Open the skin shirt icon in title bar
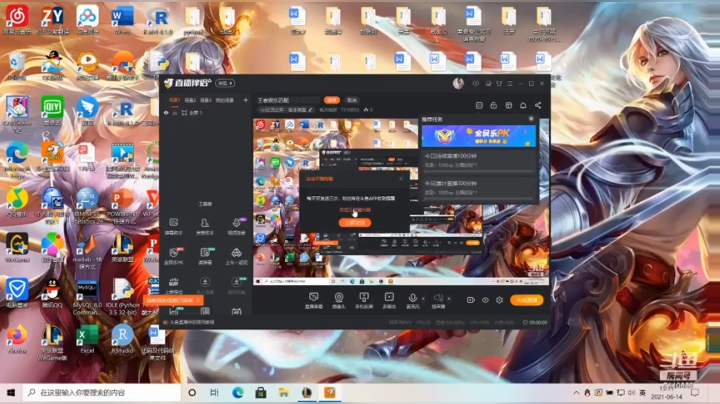The height and width of the screenshot is (404, 720). coord(499,84)
